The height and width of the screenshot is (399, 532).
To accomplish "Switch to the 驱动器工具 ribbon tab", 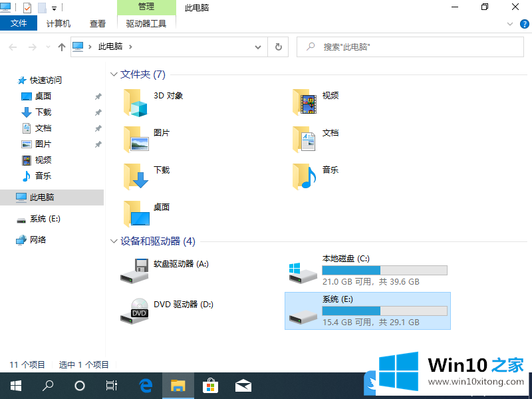I will pos(146,23).
